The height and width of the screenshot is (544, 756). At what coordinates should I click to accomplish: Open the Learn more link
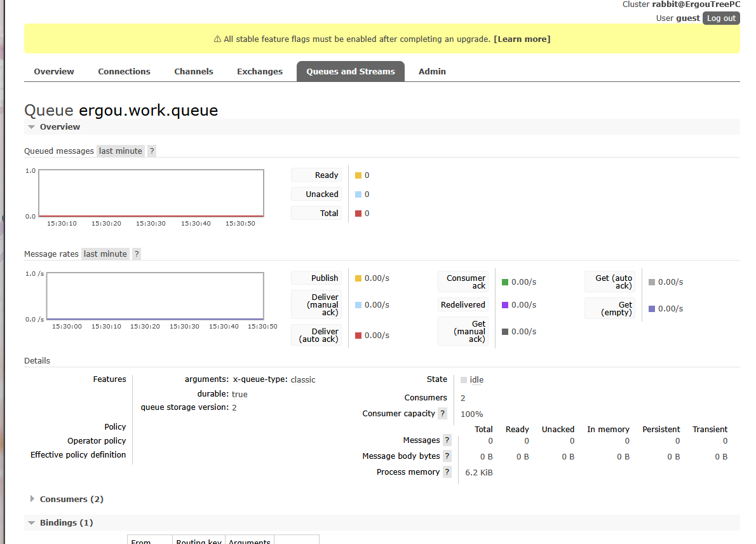(522, 39)
